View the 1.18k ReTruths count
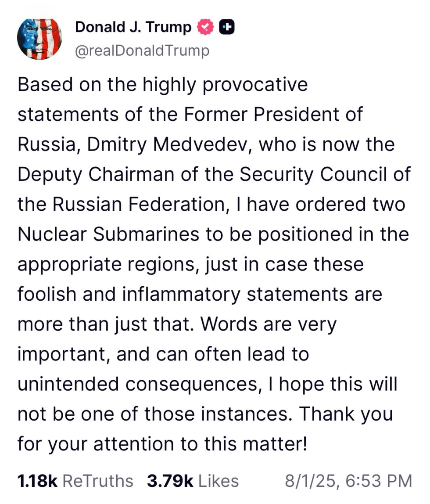 pos(38,481)
